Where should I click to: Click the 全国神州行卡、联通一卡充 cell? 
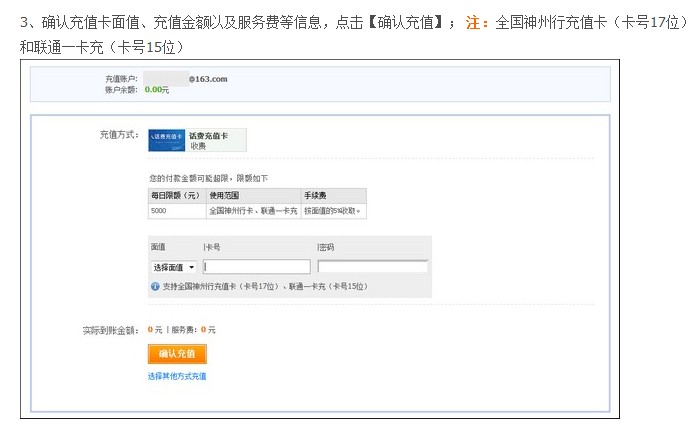tap(253, 211)
